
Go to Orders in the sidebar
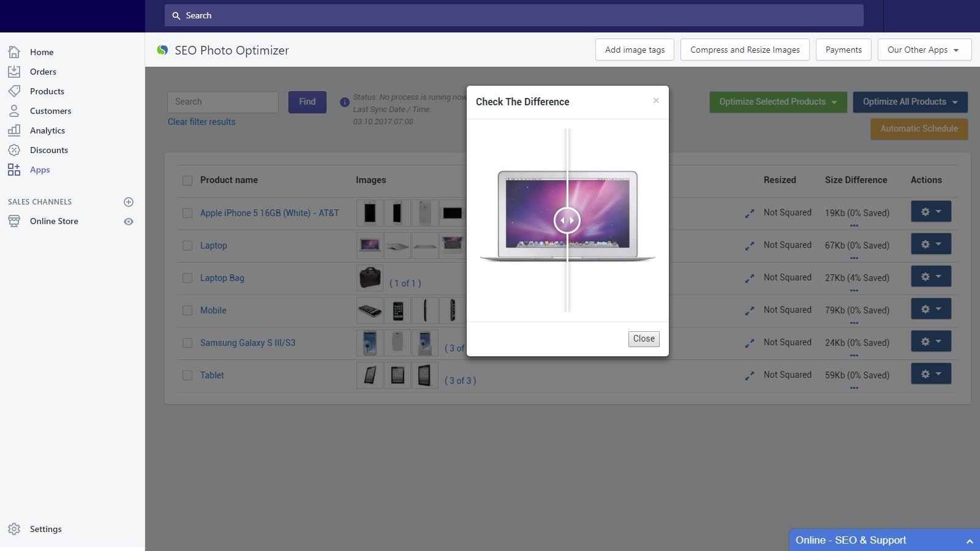(x=43, y=72)
